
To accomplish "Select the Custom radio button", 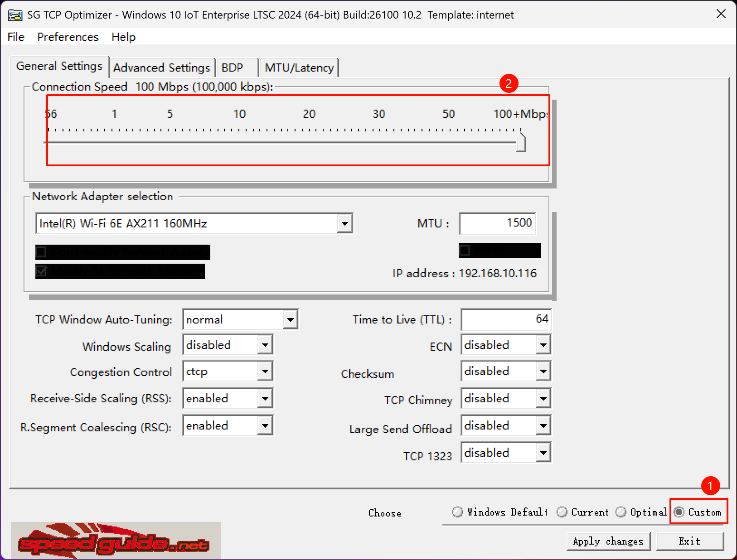I will (679, 512).
